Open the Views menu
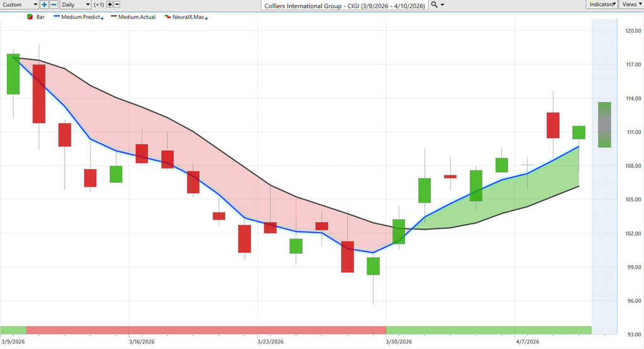This screenshot has height=349, width=644. 631,4
